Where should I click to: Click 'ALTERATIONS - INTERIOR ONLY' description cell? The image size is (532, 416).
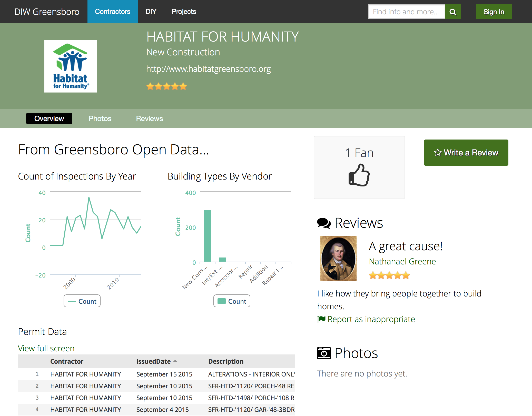click(x=251, y=374)
